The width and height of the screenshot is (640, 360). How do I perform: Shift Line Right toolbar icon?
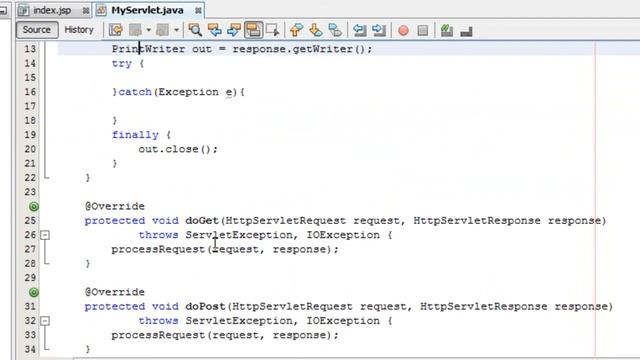(379, 30)
